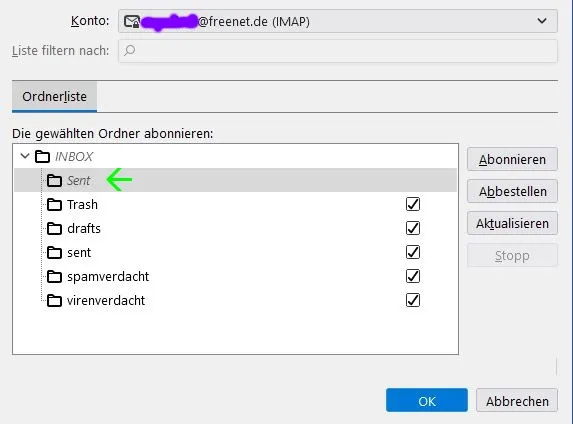Click the spamverdacht folder icon
This screenshot has height=424, width=573.
click(x=54, y=277)
